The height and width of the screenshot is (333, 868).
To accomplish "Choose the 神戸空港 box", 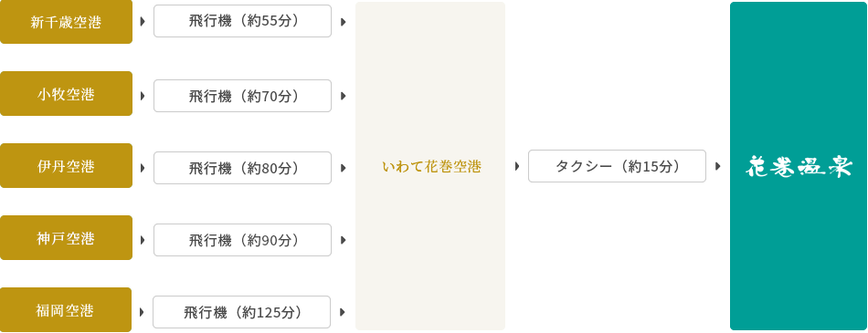I will click(66, 237).
